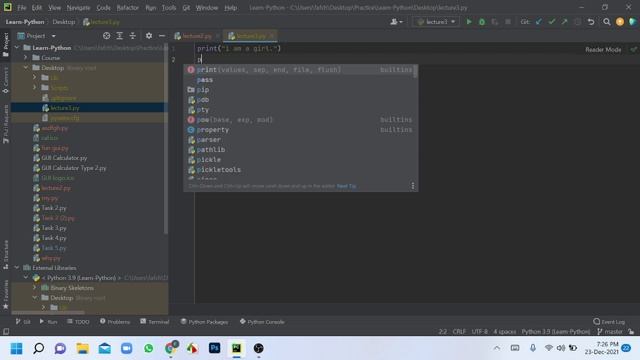Open the Terminal tool window
This screenshot has height=360, width=640.
(154, 322)
